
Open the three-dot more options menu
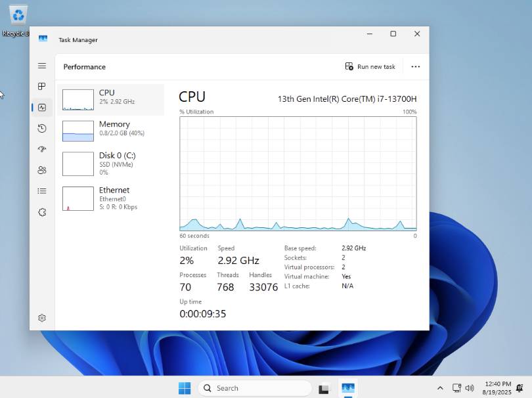(x=415, y=66)
